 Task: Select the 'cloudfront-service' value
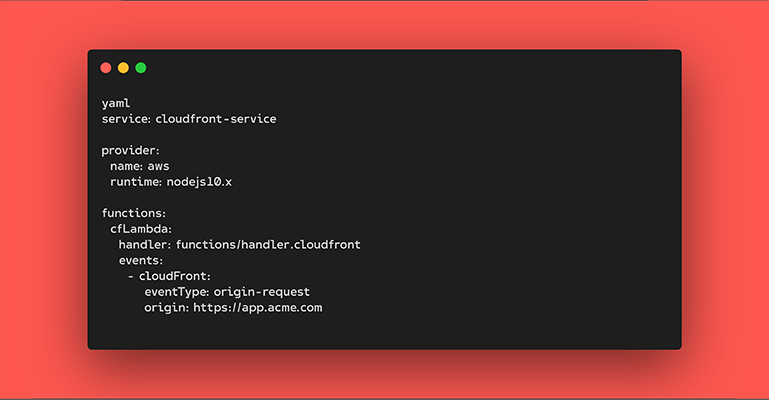point(215,119)
